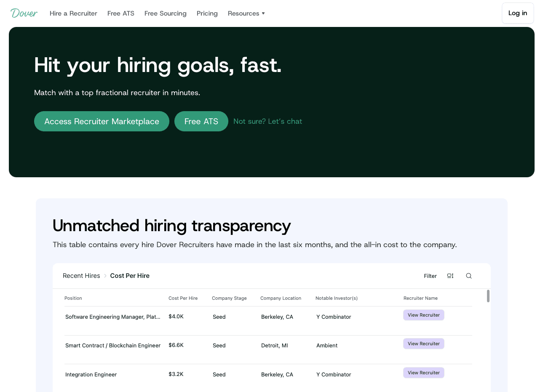Viewport: 543px width, 392px height.
Task: Click the Recruiter Name column header
Action: 420,298
